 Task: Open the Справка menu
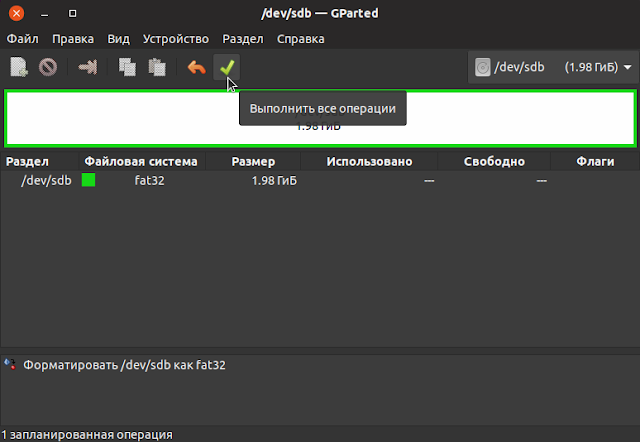[301, 39]
